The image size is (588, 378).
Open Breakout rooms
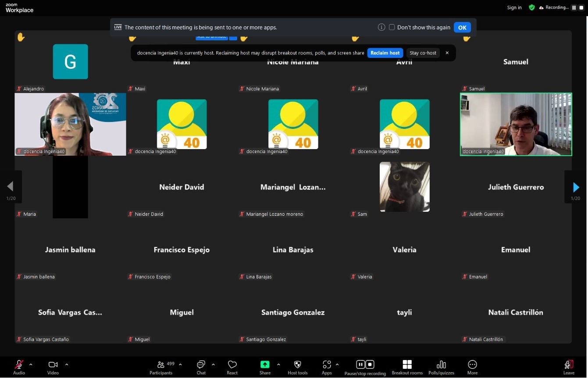(x=407, y=367)
